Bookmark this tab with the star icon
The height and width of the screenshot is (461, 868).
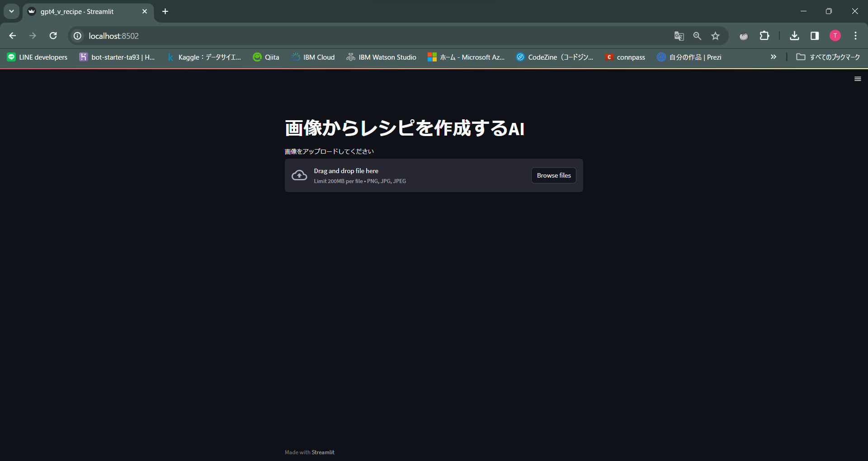(715, 36)
